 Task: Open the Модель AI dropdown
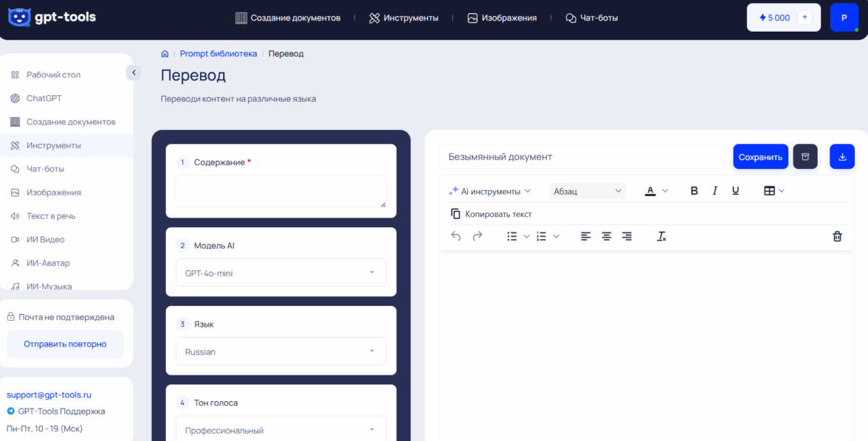[x=280, y=273]
